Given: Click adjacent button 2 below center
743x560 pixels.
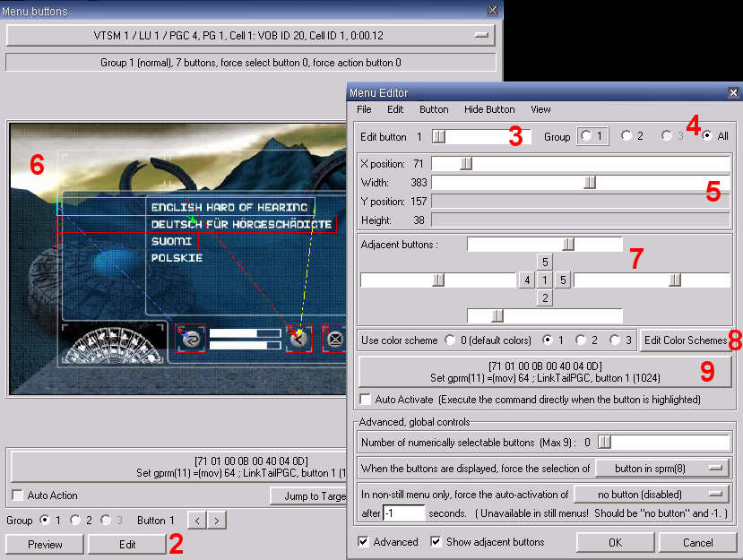Looking at the screenshot, I should coord(545,298).
